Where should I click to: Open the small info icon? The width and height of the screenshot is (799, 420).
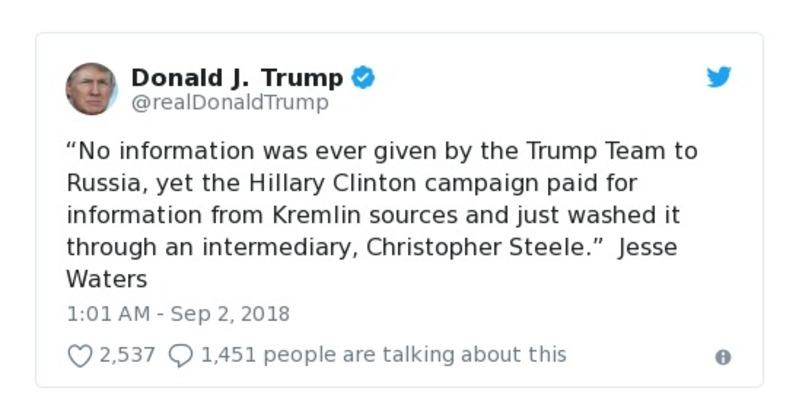(x=723, y=357)
